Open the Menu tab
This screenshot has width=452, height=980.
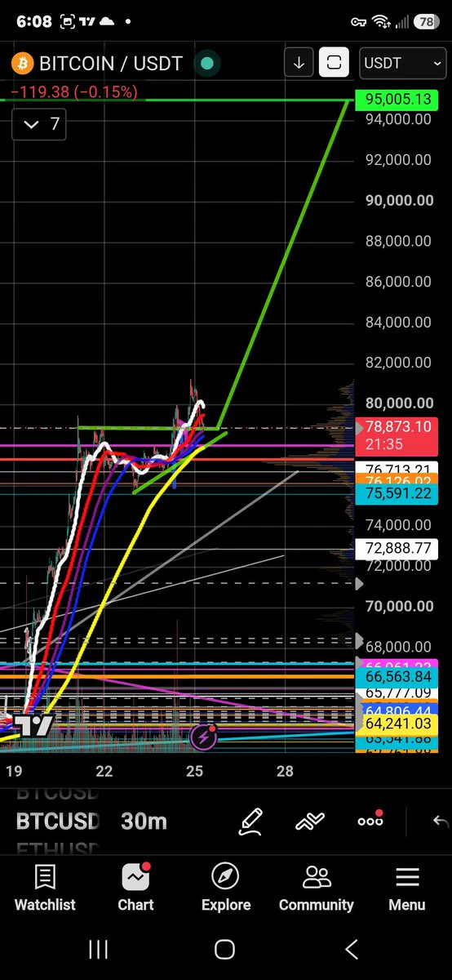click(407, 888)
